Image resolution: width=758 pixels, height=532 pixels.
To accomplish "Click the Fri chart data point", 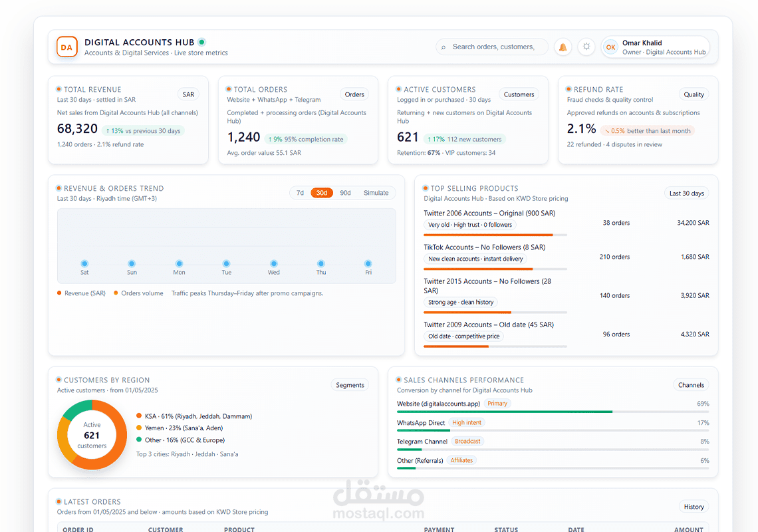I will [368, 263].
